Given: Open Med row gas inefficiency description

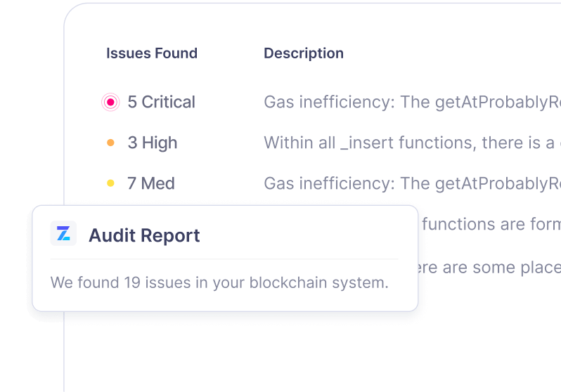Looking at the screenshot, I should pos(412,183).
